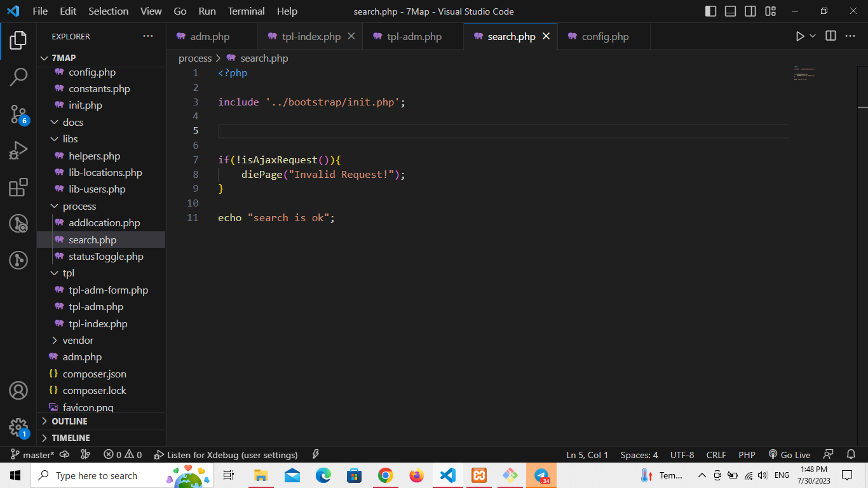
Task: Change indentation via Spaces: 4
Action: point(639,455)
